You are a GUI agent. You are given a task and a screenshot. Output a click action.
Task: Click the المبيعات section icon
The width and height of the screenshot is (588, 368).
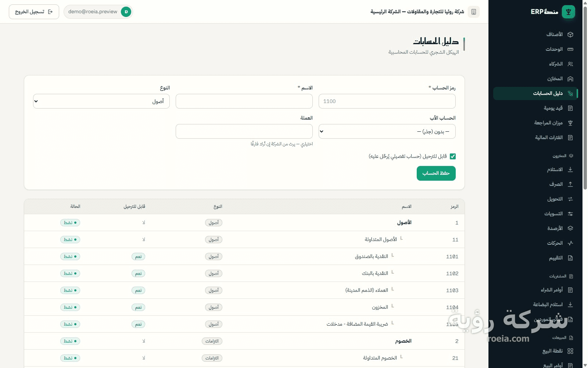571,338
